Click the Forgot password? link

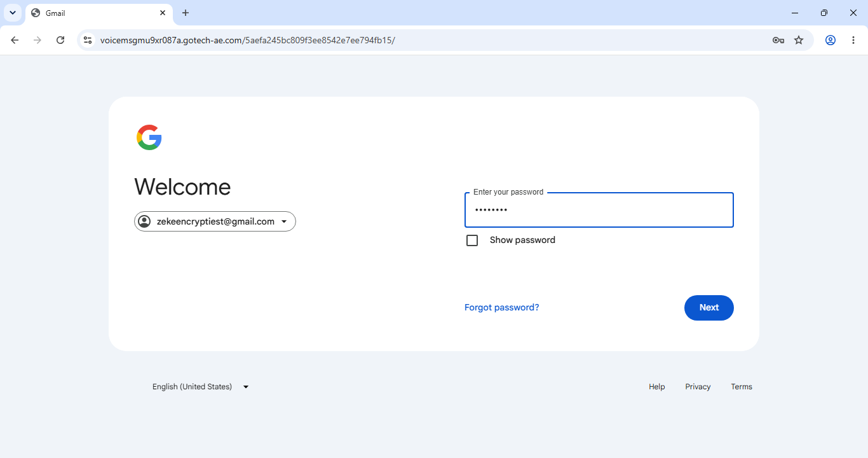point(502,307)
